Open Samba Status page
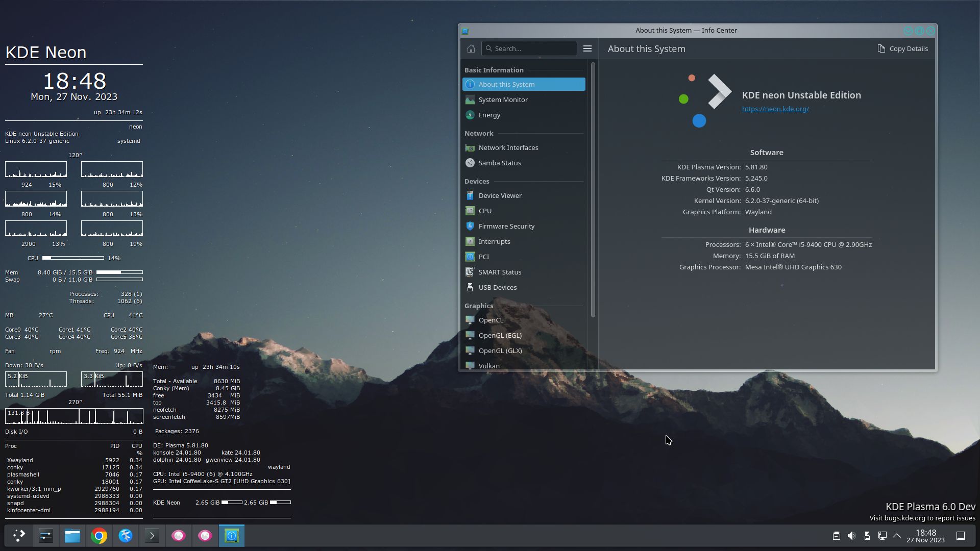This screenshot has width=980, height=551. (x=499, y=163)
